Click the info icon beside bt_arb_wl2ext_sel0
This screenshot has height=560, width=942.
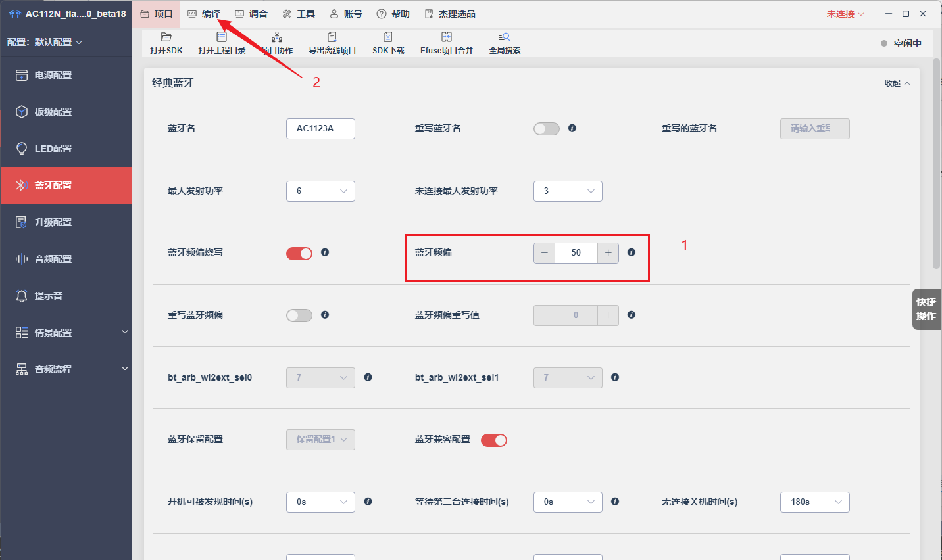368,377
